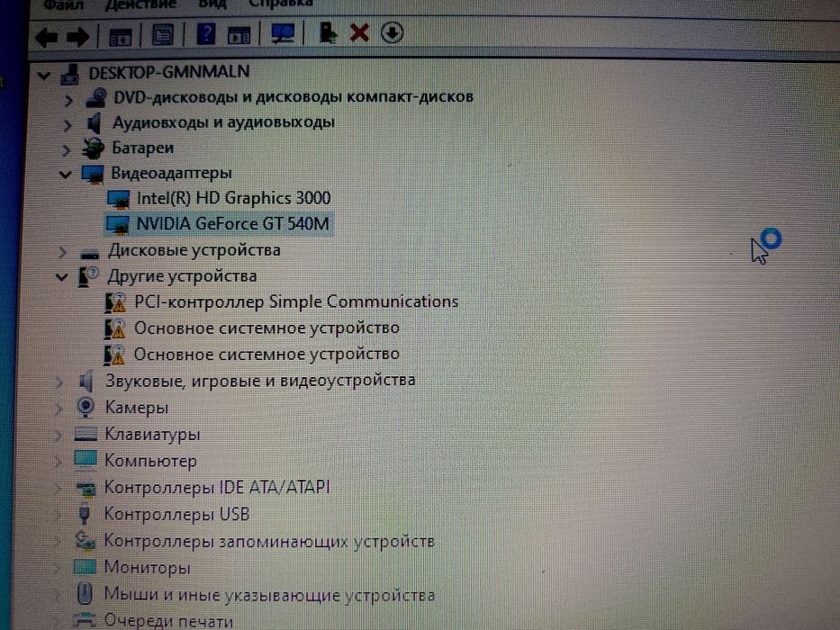Open the Действие menu
This screenshot has width=840, height=630.
(140, 4)
